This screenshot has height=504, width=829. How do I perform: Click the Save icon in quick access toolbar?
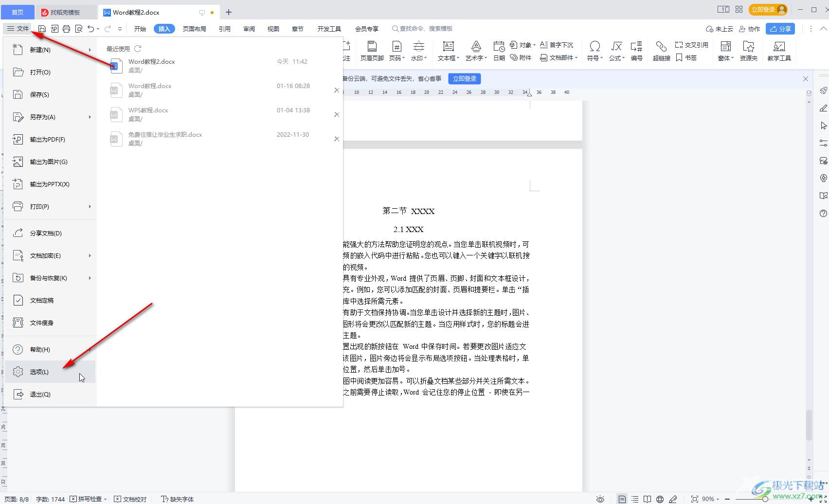[42, 29]
